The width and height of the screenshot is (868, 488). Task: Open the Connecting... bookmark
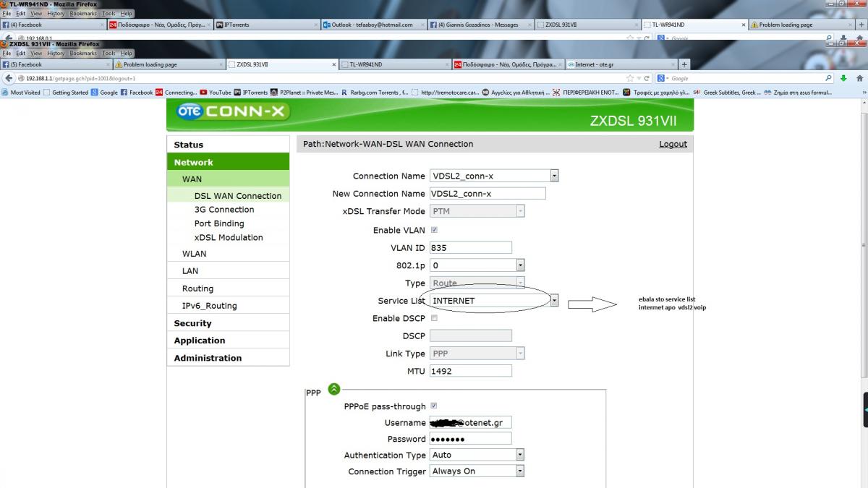tap(176, 93)
